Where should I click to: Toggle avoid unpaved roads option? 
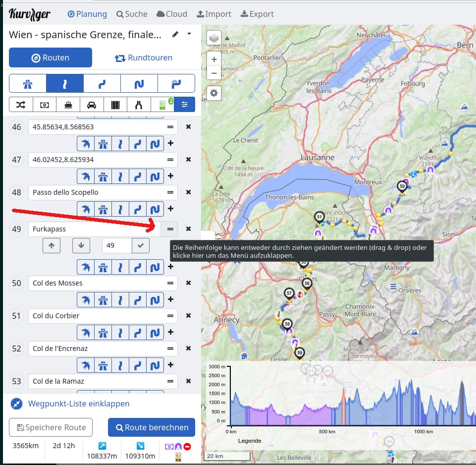(x=115, y=105)
